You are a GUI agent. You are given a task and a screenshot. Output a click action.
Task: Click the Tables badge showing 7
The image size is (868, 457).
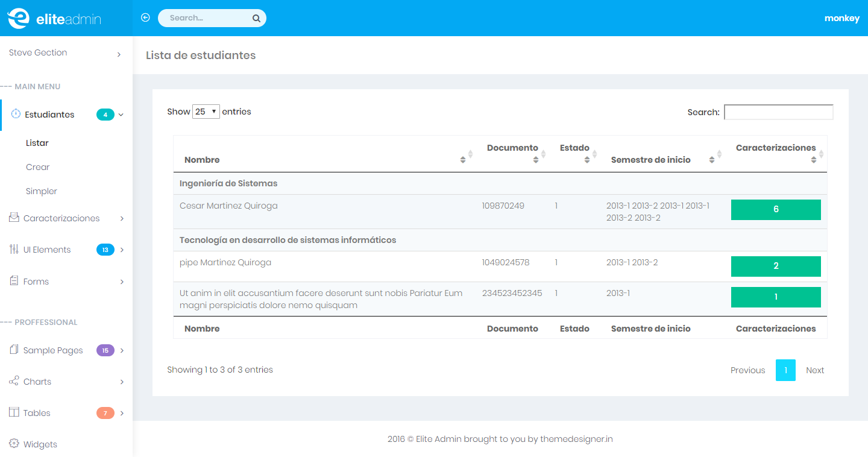click(x=105, y=413)
